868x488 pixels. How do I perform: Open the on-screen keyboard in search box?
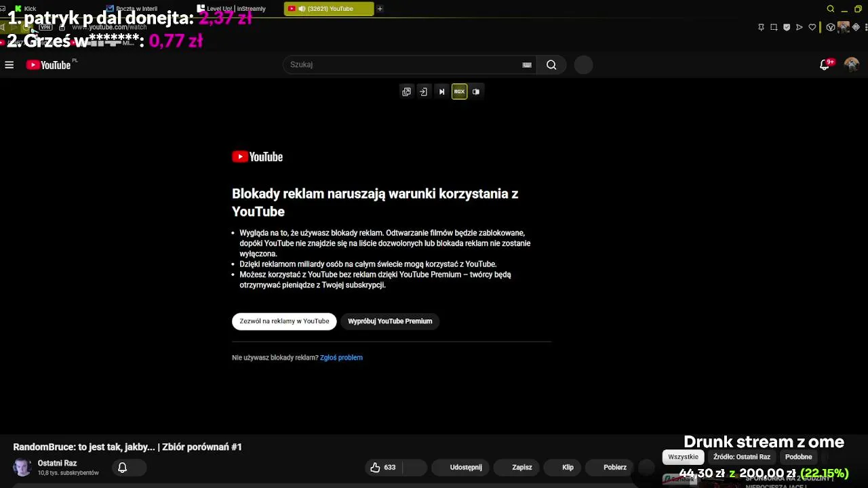[x=527, y=65]
